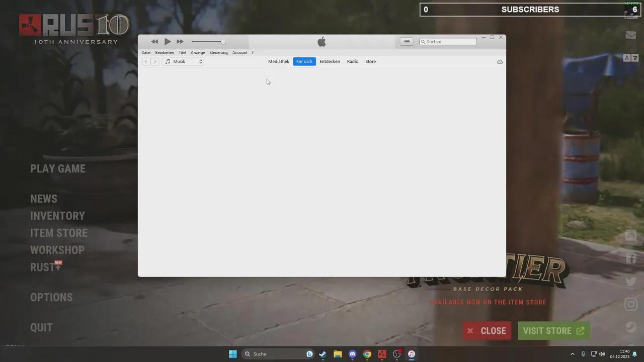Open the Rust Discord social icon

(x=631, y=236)
